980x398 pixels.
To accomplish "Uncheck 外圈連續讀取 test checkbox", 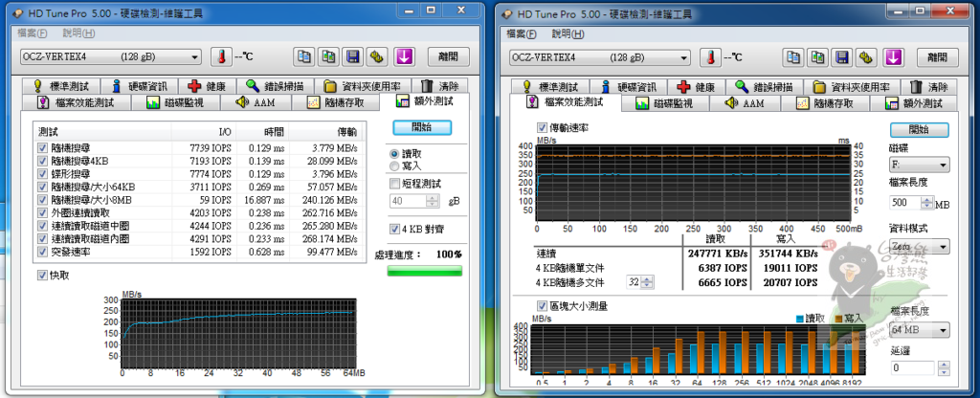I will click(42, 212).
